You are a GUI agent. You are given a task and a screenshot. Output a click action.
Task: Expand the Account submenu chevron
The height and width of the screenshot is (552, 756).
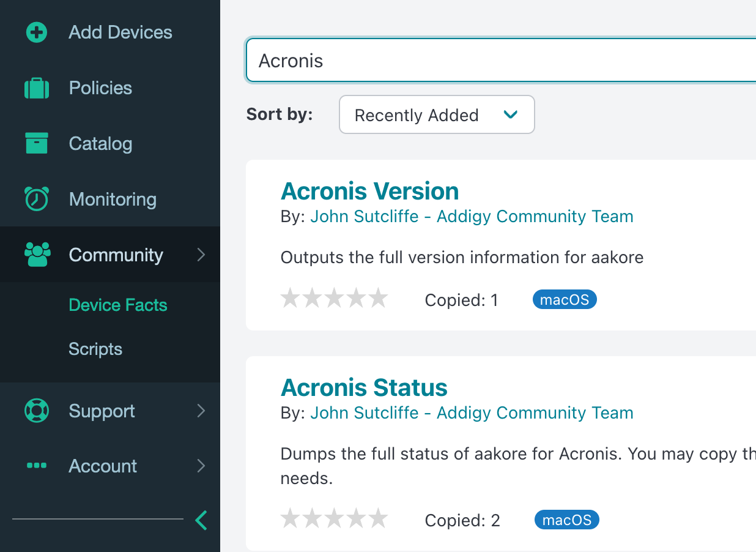point(201,466)
